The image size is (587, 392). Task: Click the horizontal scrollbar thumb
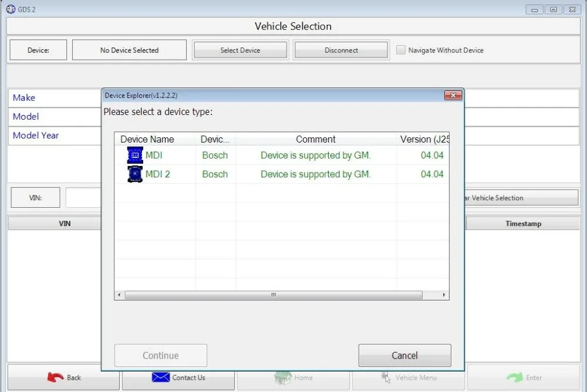click(274, 295)
